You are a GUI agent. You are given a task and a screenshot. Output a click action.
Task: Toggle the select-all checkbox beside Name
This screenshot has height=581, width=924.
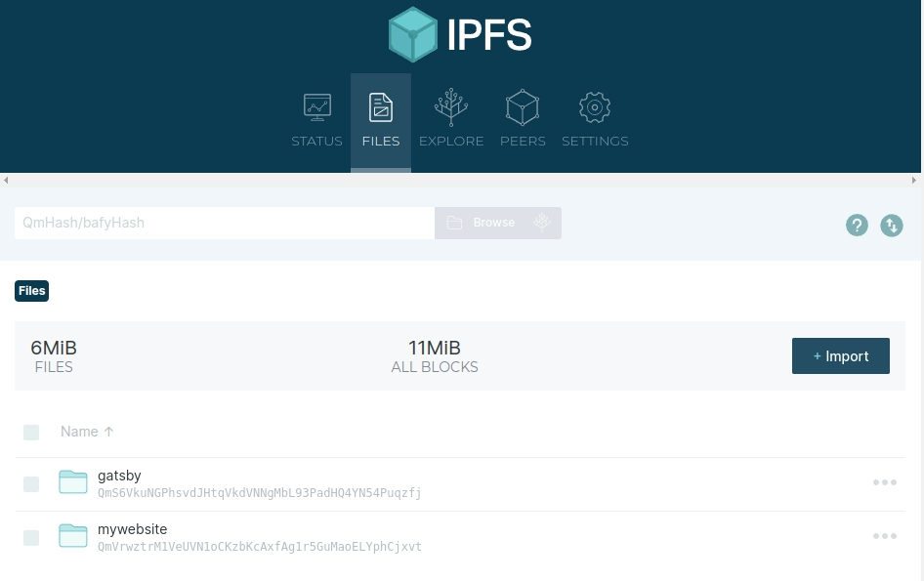31,433
